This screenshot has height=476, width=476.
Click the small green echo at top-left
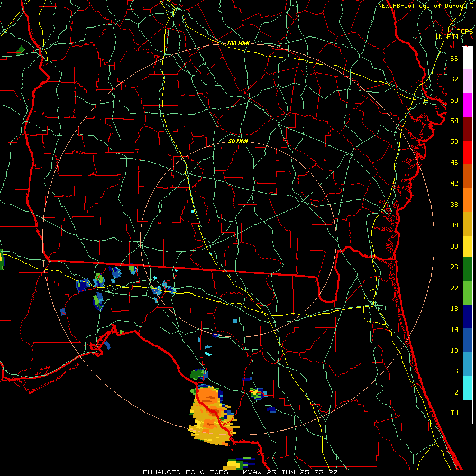click(x=20, y=50)
